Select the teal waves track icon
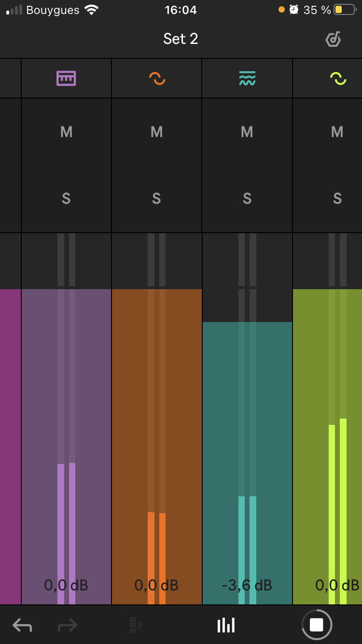The width and height of the screenshot is (362, 644). pos(247,78)
